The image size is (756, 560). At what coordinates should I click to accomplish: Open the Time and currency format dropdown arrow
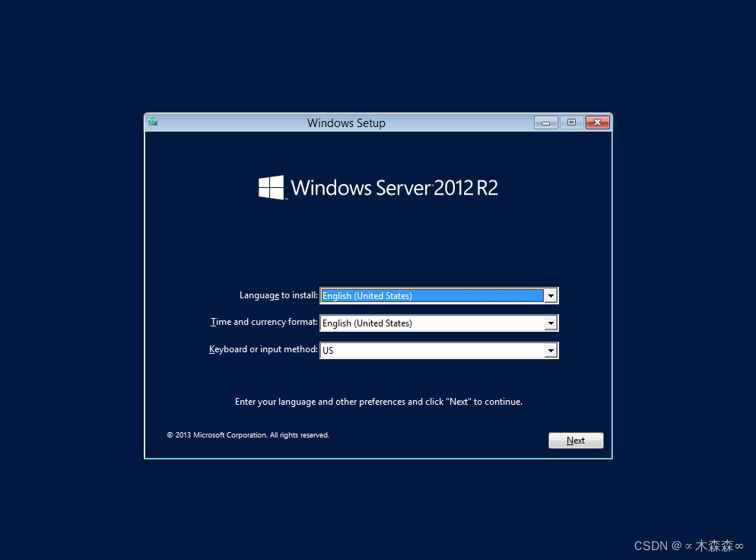(551, 323)
